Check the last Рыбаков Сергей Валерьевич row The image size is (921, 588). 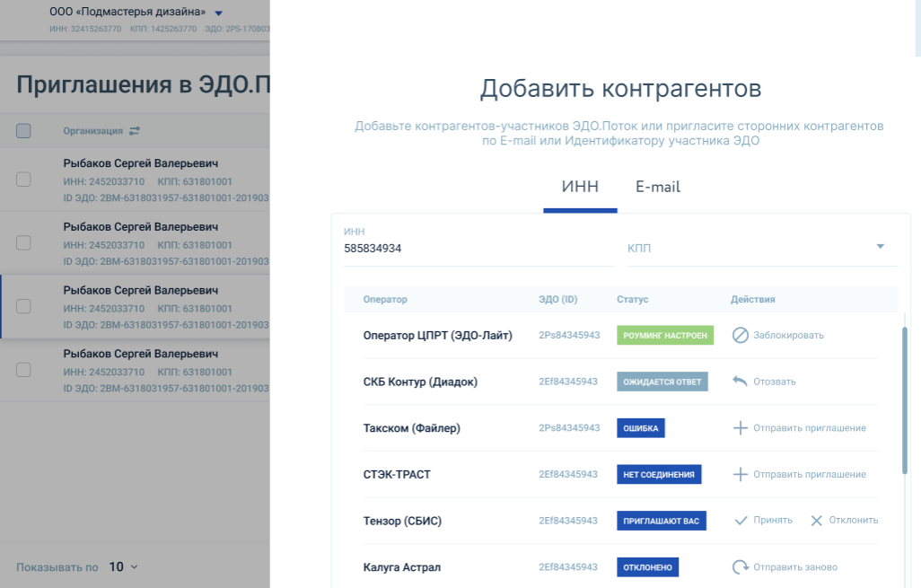pos(24,370)
